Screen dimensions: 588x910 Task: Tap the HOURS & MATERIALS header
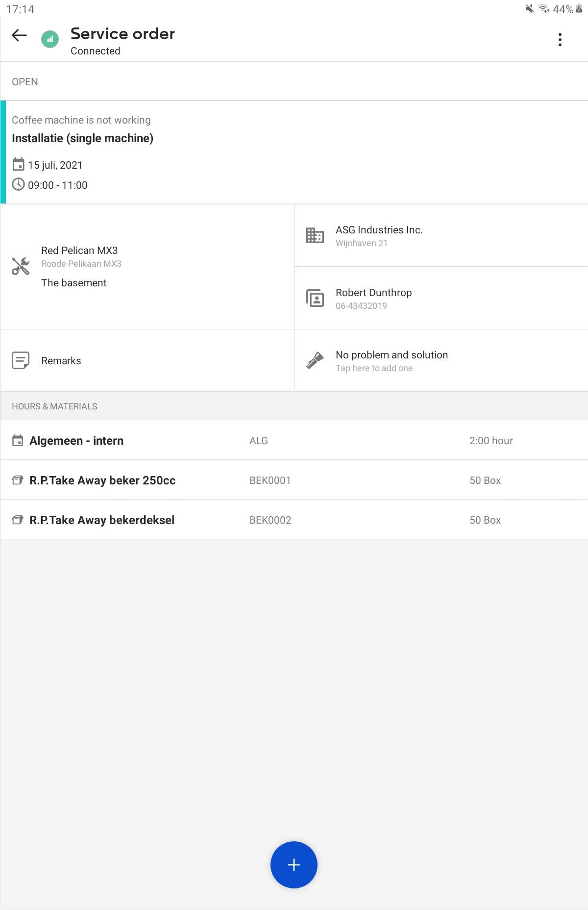(54, 406)
